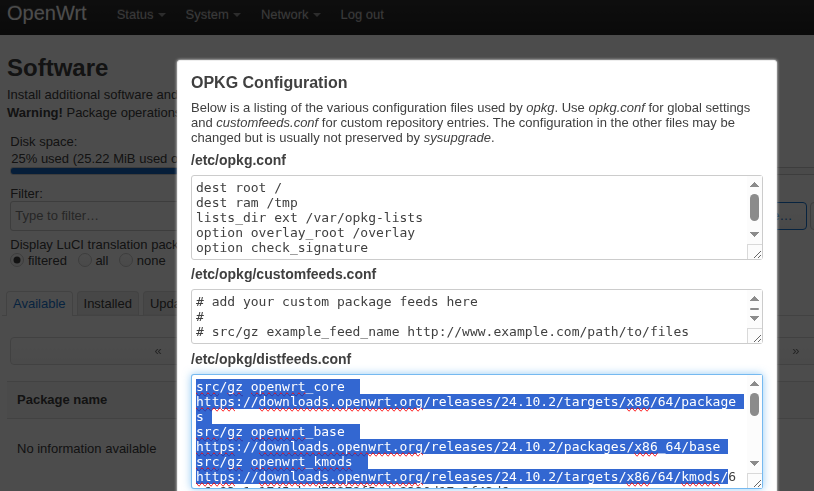814x491 pixels.
Task: Select the filtered radio button
Action: pos(17,261)
